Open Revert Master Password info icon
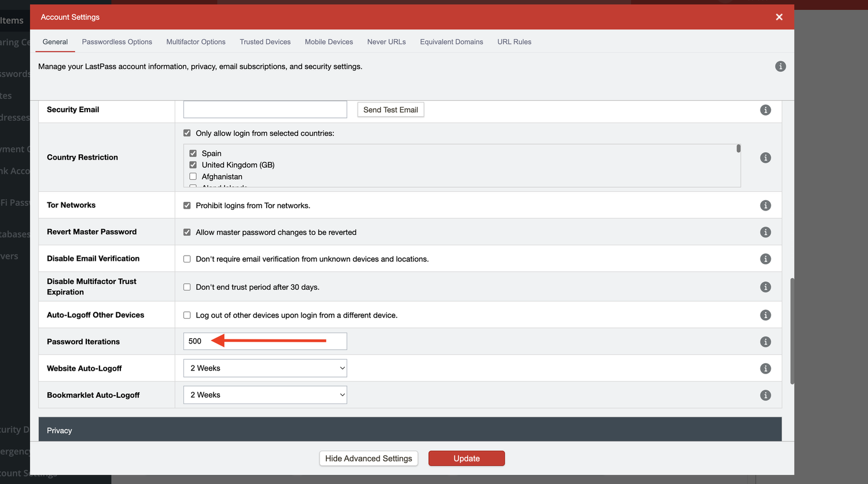Image resolution: width=868 pixels, height=484 pixels. [x=766, y=232]
